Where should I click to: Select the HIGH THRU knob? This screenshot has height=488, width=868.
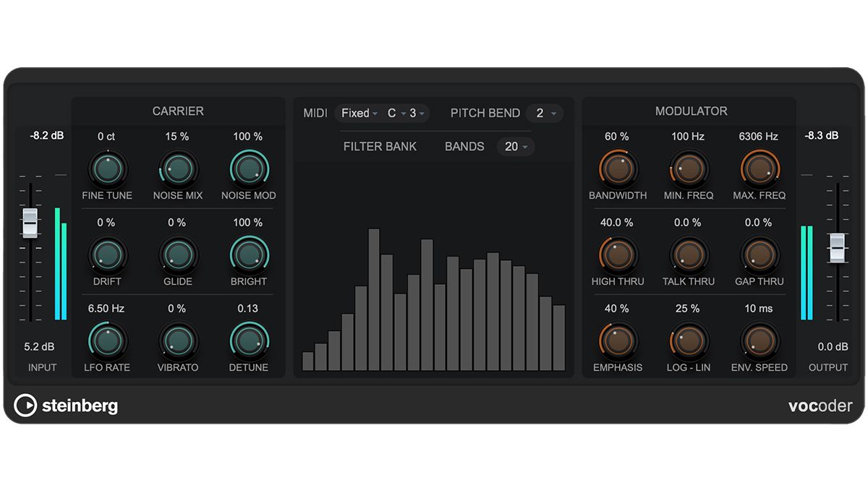pos(618,255)
